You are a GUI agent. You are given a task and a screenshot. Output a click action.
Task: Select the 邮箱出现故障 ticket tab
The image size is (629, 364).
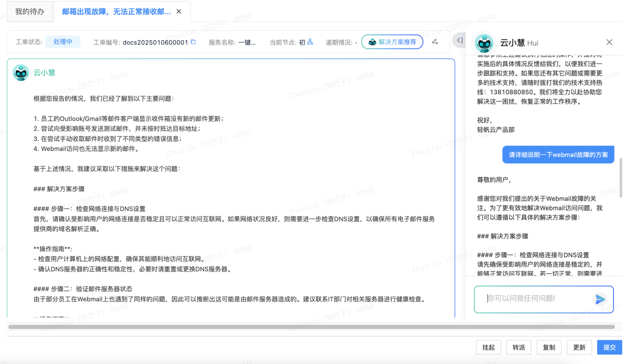(x=116, y=11)
